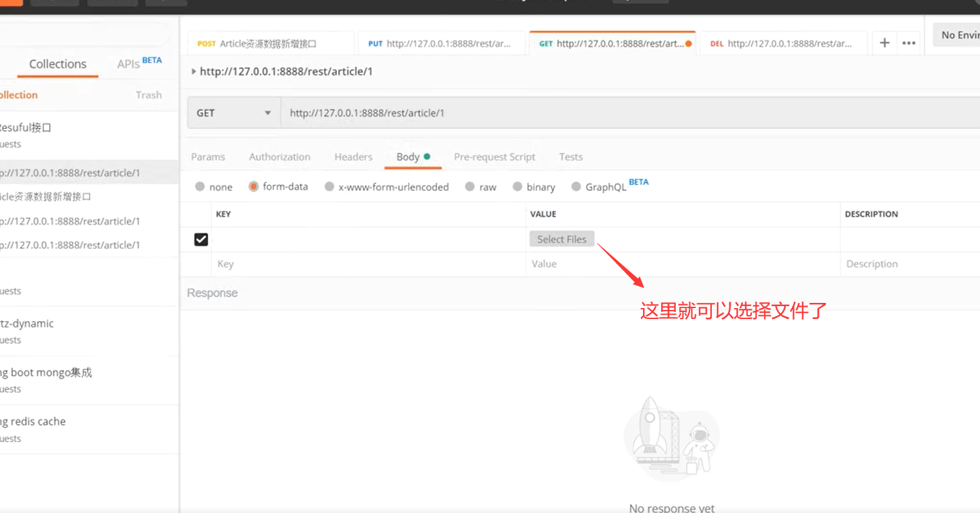Click the New Collection link
The height and width of the screenshot is (513, 980).
point(19,95)
